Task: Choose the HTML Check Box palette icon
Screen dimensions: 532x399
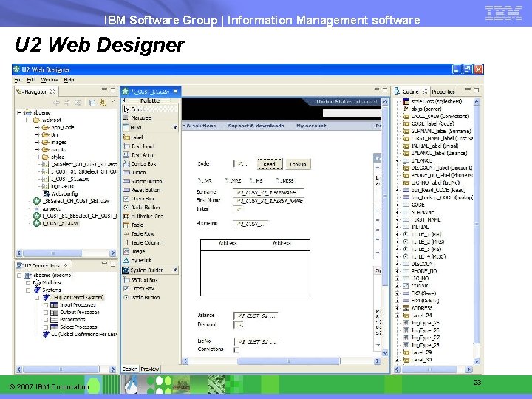Action: click(126, 199)
